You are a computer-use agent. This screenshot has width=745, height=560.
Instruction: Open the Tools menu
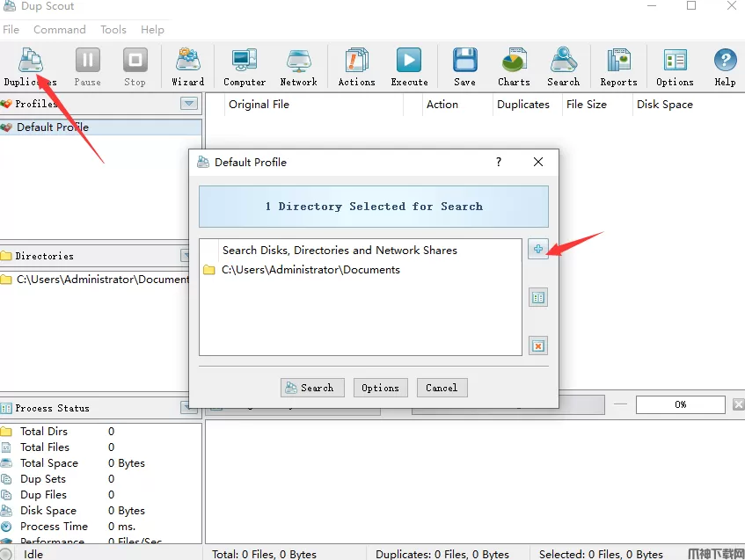113,29
